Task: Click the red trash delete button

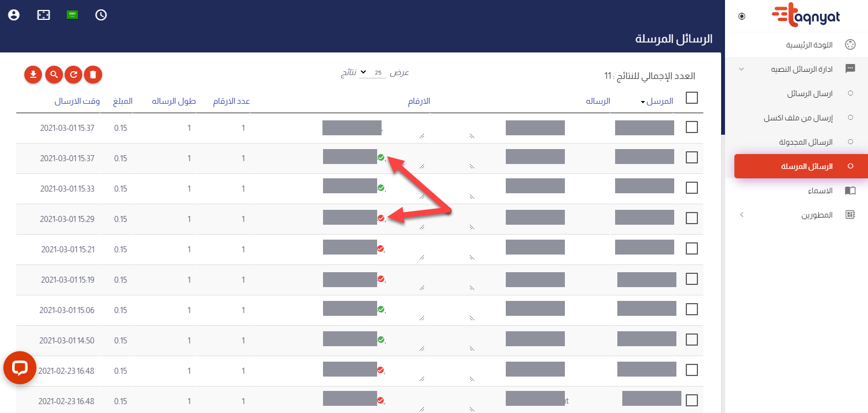Action: click(x=93, y=75)
